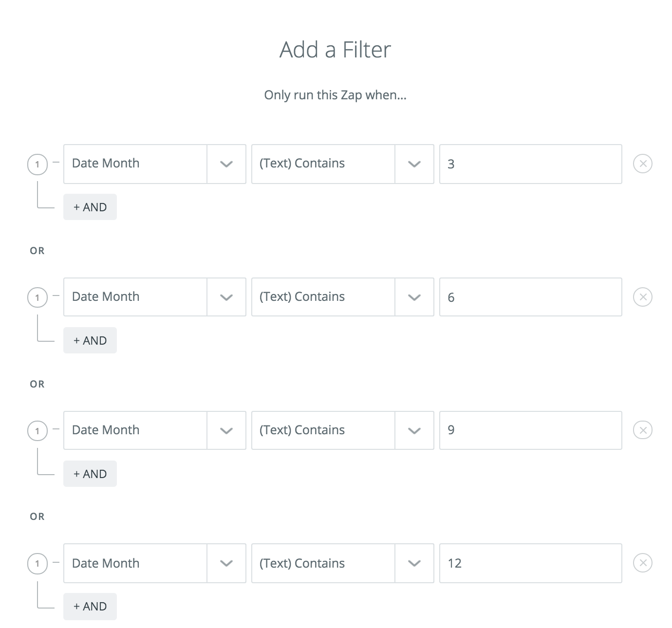This screenshot has height=628, width=672.
Task: Click the input field containing 9
Action: [530, 430]
